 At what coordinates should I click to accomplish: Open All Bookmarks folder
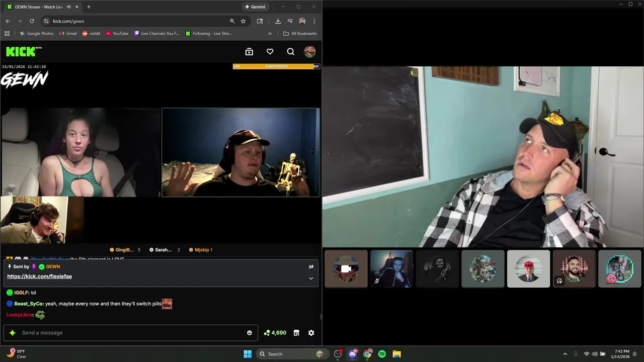point(300,34)
